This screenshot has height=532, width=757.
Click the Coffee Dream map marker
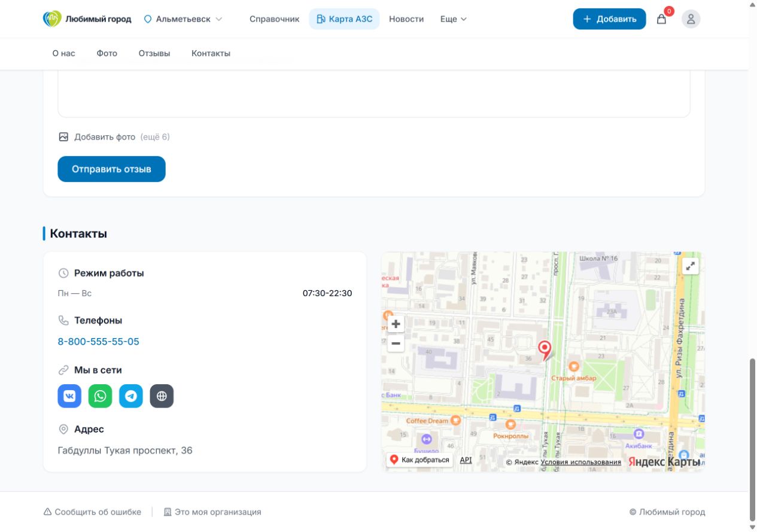pyautogui.click(x=455, y=421)
